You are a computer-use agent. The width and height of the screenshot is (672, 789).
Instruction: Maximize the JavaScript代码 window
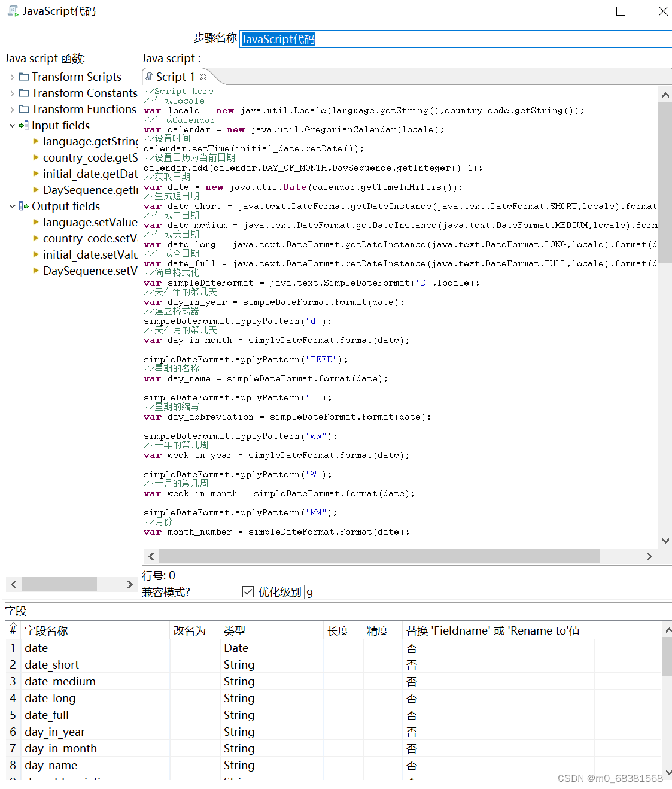[621, 11]
